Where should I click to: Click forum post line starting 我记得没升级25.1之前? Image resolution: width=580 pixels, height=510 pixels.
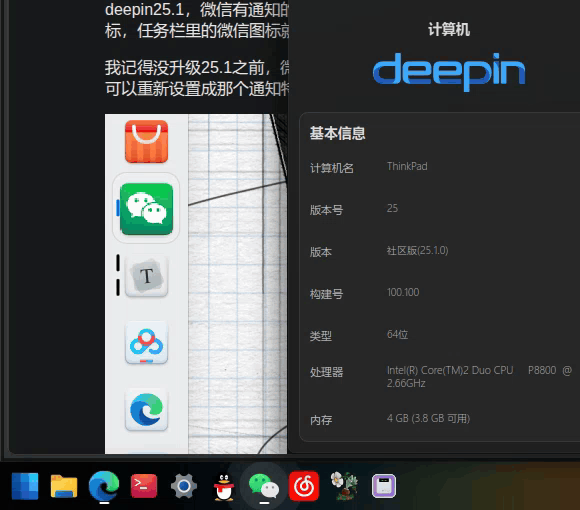point(196,68)
